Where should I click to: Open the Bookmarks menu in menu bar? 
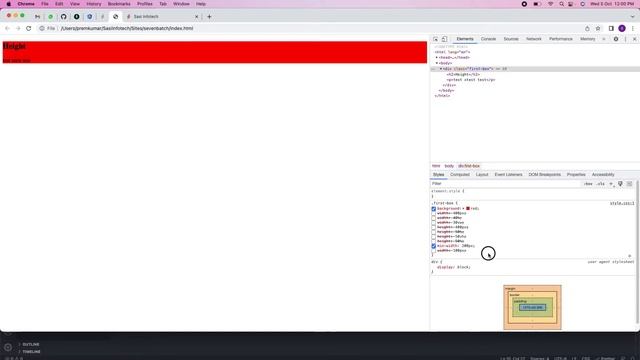coord(119,4)
